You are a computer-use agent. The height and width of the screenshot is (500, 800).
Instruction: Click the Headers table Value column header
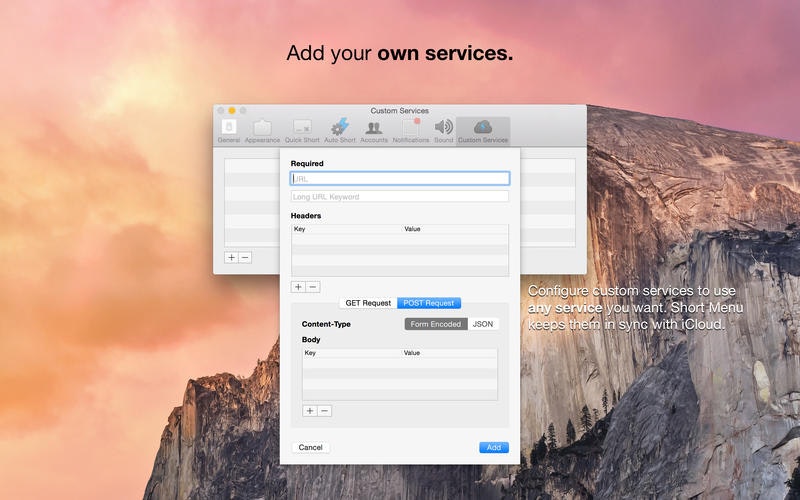(x=455, y=229)
